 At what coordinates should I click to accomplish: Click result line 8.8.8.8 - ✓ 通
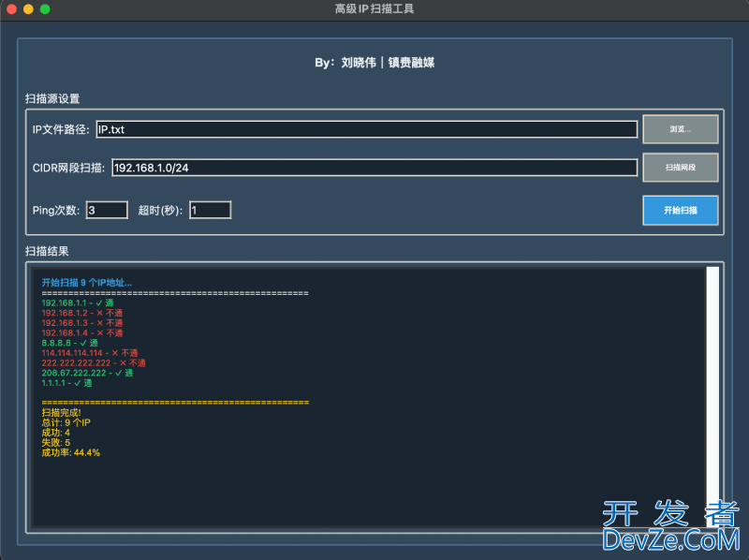point(69,343)
